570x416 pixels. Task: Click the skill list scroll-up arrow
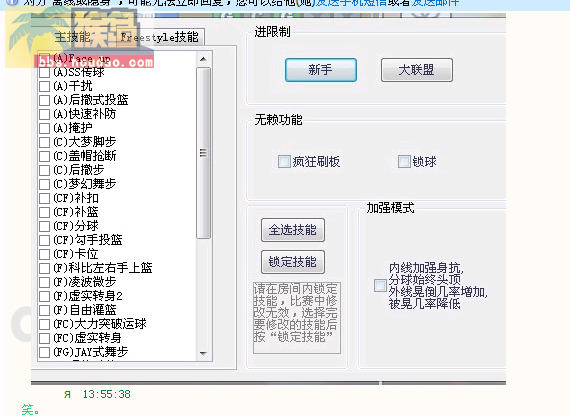point(203,59)
